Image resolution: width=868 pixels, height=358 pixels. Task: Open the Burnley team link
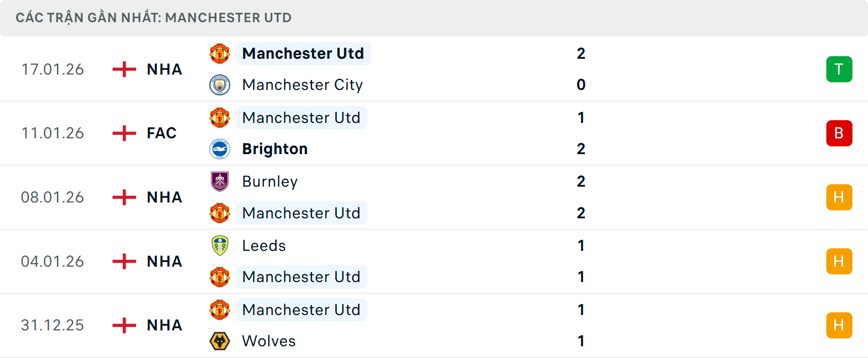click(x=269, y=182)
